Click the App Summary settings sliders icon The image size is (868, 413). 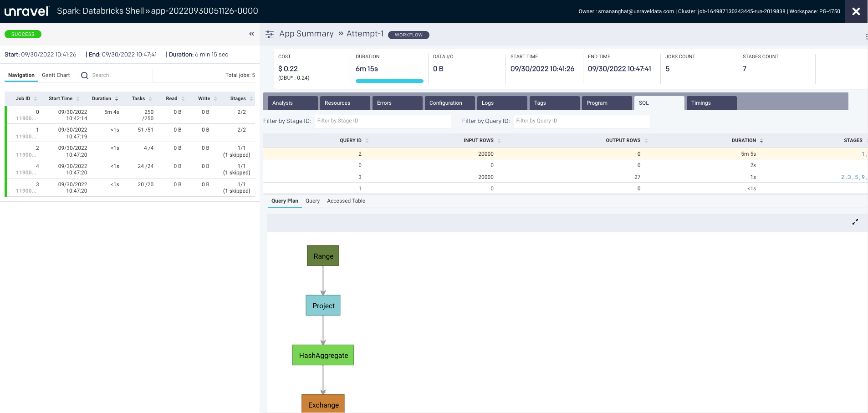pos(270,34)
